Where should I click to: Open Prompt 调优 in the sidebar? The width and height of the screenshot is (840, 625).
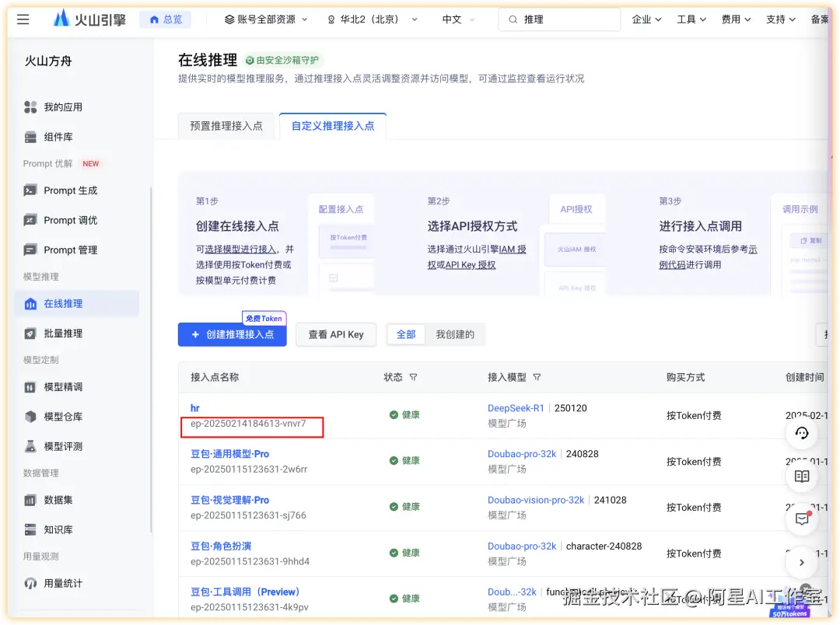click(x=76, y=220)
